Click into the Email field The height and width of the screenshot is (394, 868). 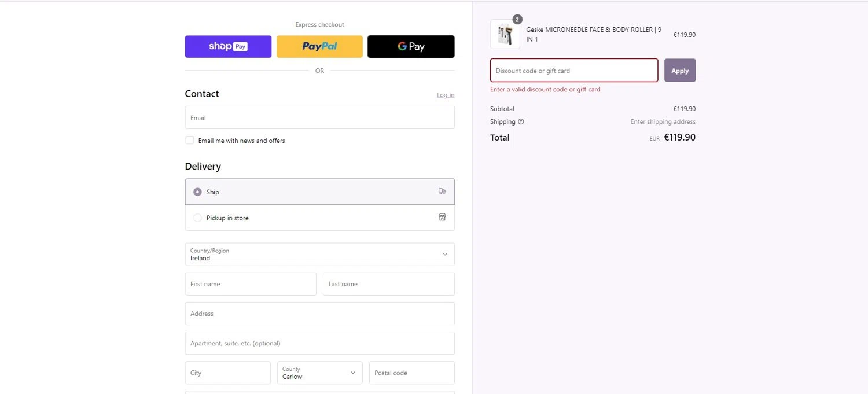(x=319, y=118)
